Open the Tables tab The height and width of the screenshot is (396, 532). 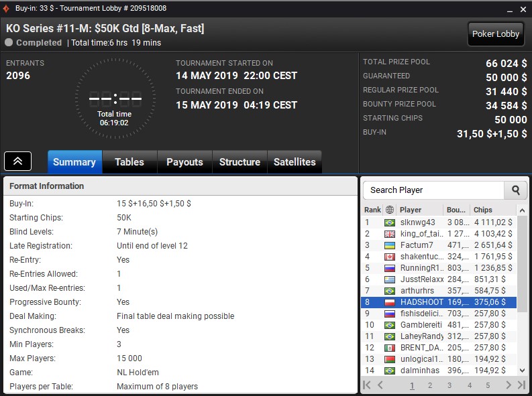pyautogui.click(x=129, y=162)
